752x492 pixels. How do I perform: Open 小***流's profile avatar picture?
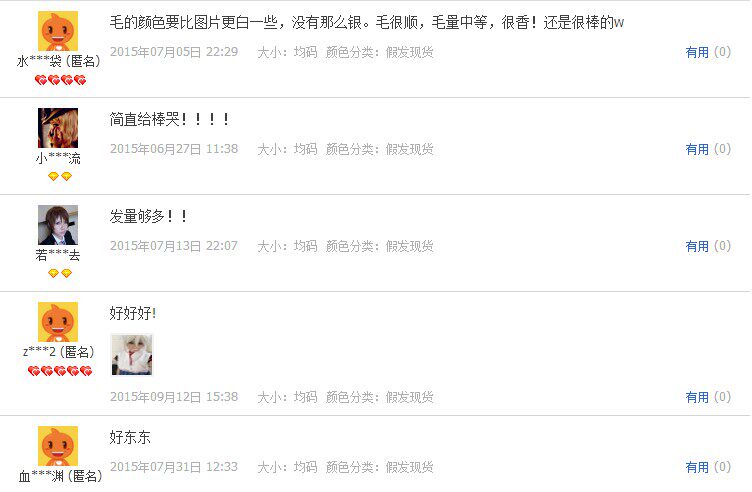(x=58, y=128)
